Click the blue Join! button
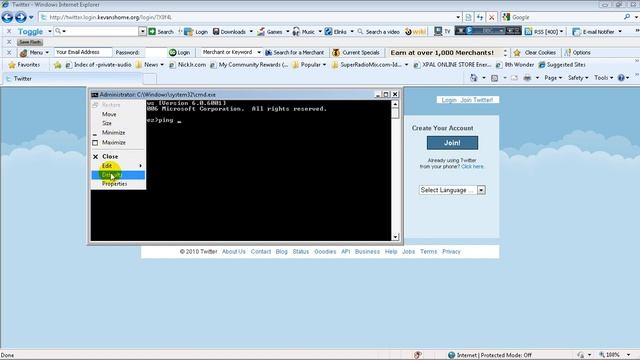640x360 pixels. 452,143
